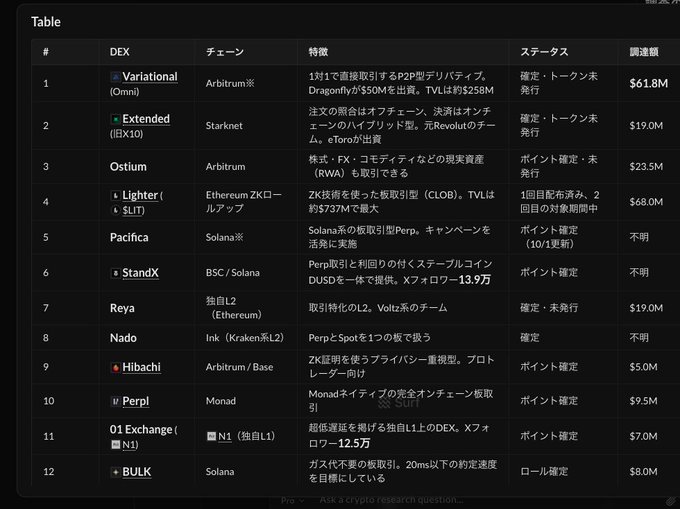Select the '01 Exchange' name text
Screen dimensions: 680x509
pyautogui.click(x=141, y=430)
